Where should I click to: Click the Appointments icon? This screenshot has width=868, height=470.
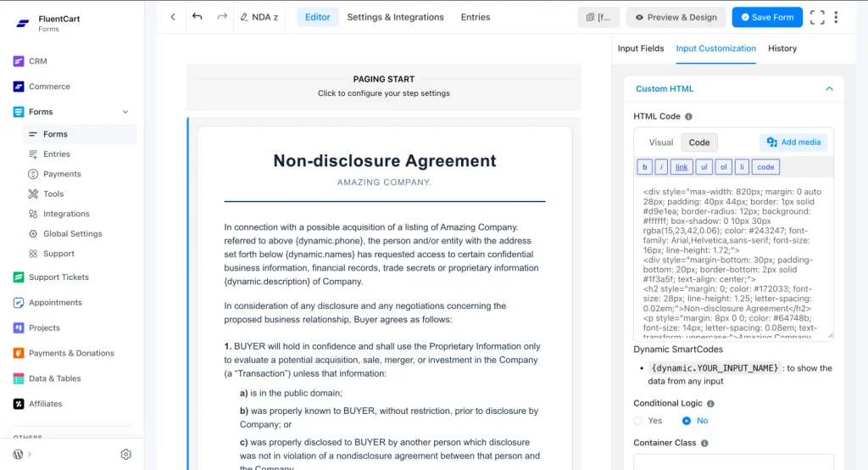[x=19, y=303]
